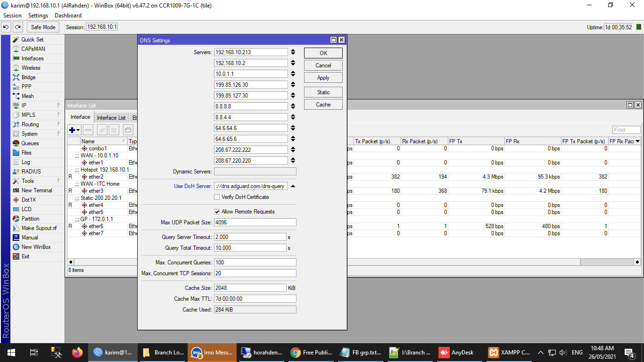Viewport: 644px width, 362px height.
Task: Click Exit in sidebar
Action: click(25, 256)
